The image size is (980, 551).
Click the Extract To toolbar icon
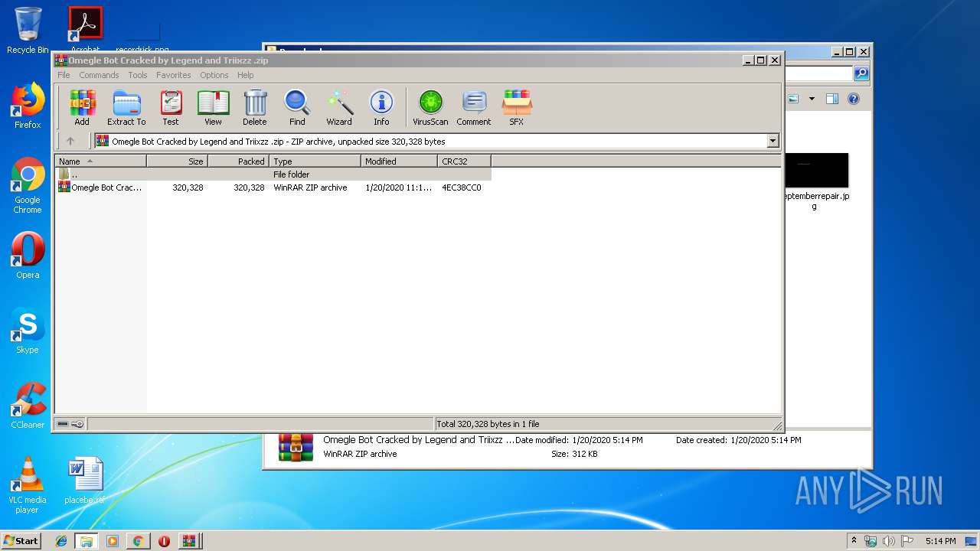(x=126, y=108)
